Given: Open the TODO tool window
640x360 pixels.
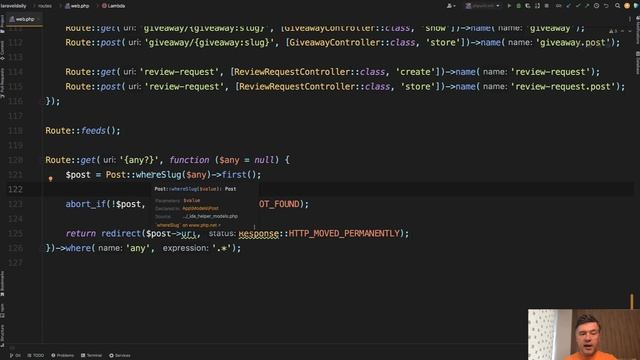Looking at the screenshot, I should 36,356.
